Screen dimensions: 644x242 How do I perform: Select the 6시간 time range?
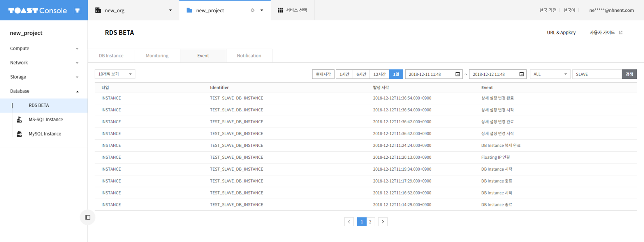[x=361, y=74]
